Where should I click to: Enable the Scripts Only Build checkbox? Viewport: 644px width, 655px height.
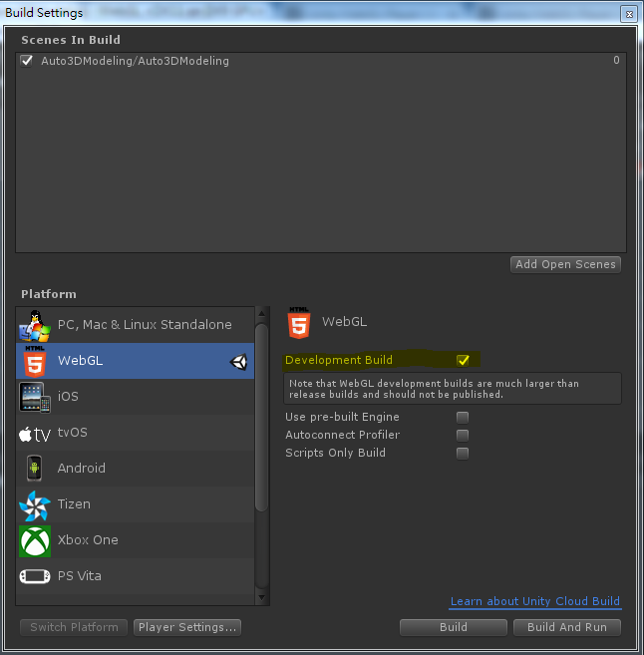(463, 453)
